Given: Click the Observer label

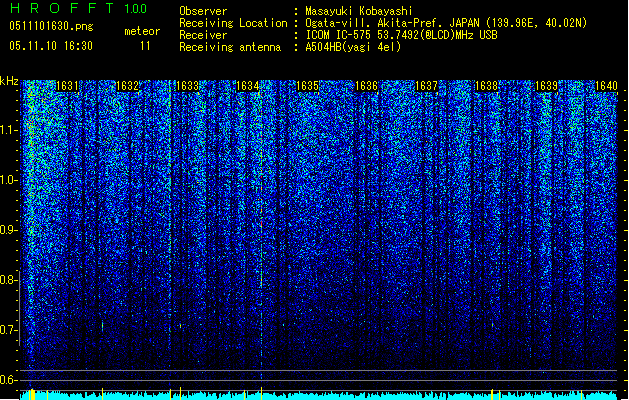Looking at the screenshot, I should tap(203, 11).
